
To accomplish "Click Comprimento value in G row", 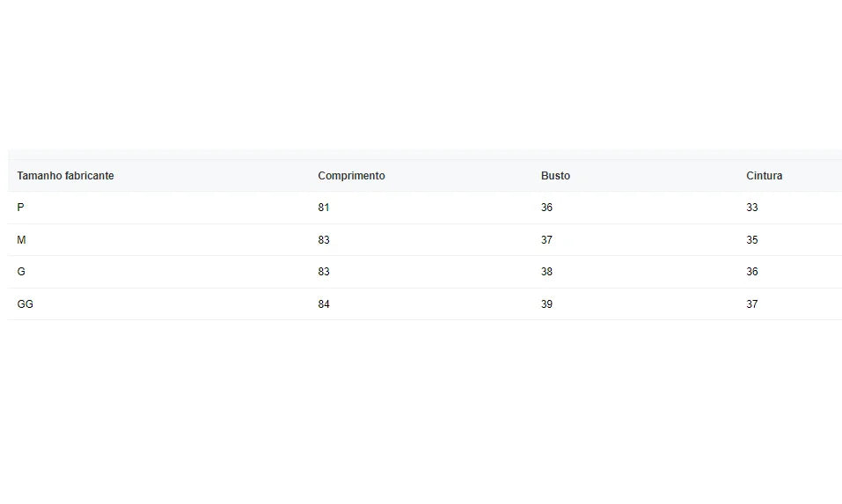I will 324,272.
